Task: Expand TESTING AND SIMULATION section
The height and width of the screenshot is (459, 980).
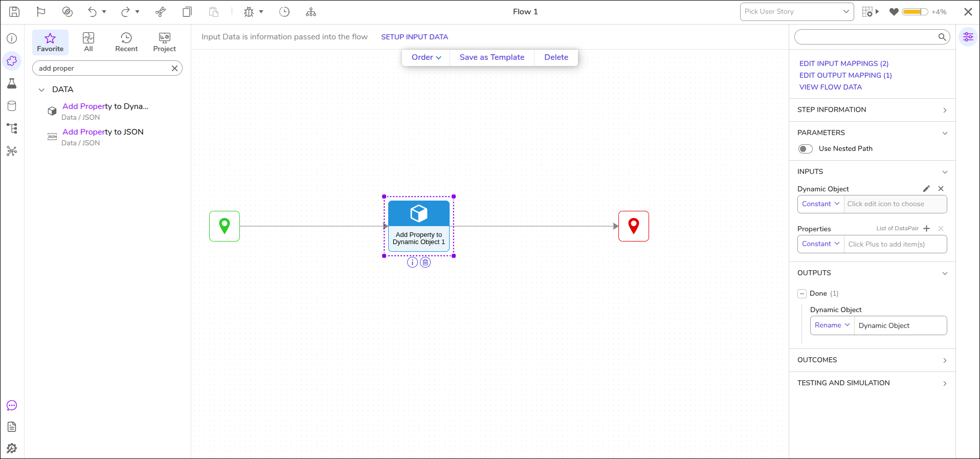Action: pyautogui.click(x=872, y=383)
